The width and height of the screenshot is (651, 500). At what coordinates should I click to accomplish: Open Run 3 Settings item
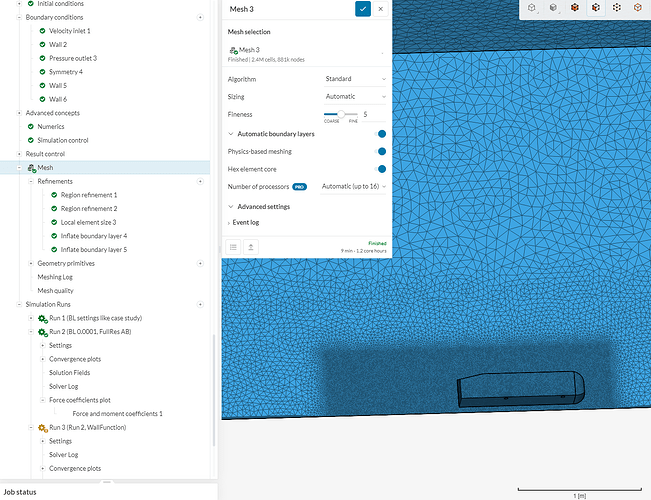60,441
